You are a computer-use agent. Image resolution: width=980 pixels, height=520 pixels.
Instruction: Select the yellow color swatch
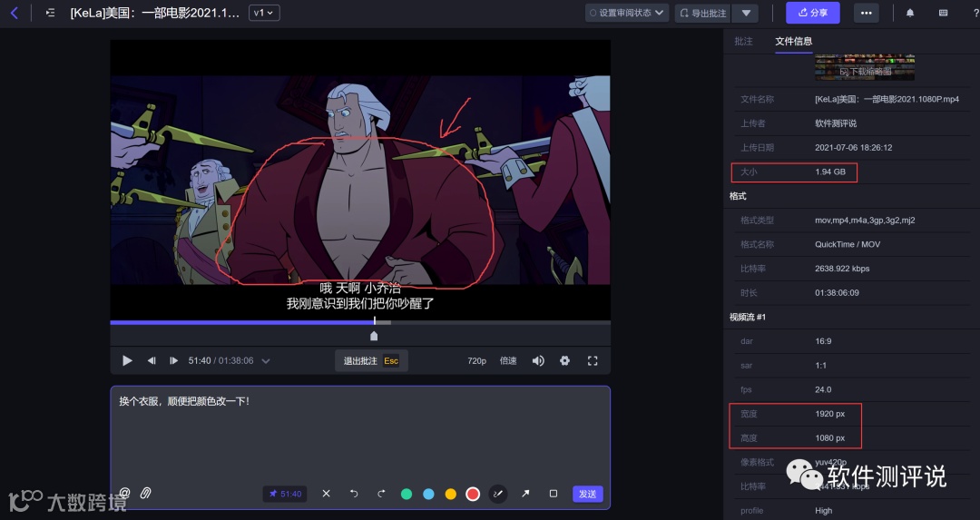point(451,494)
